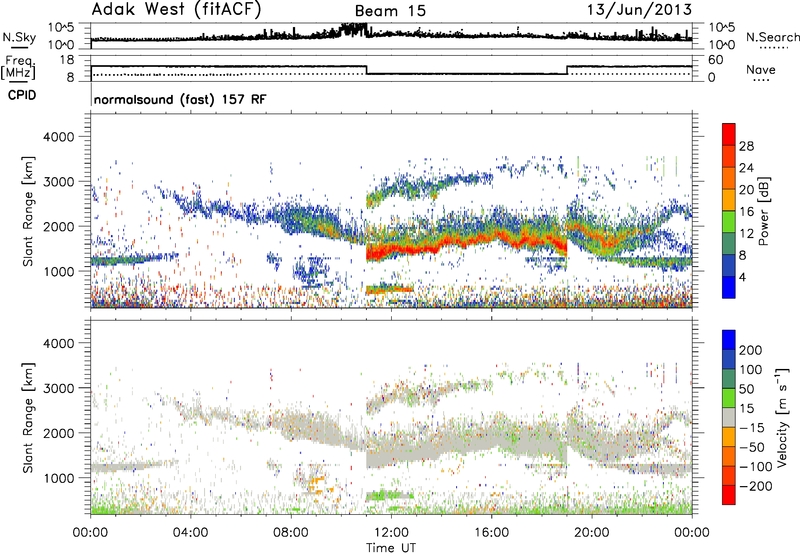Select the 'Beam 15' heading
The image size is (800, 554).
pos(390,11)
